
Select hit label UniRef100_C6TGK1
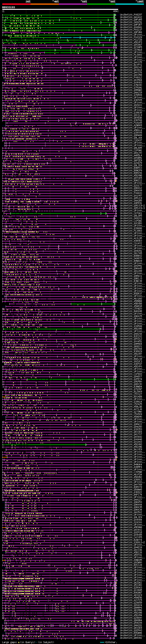[x=131, y=213]
